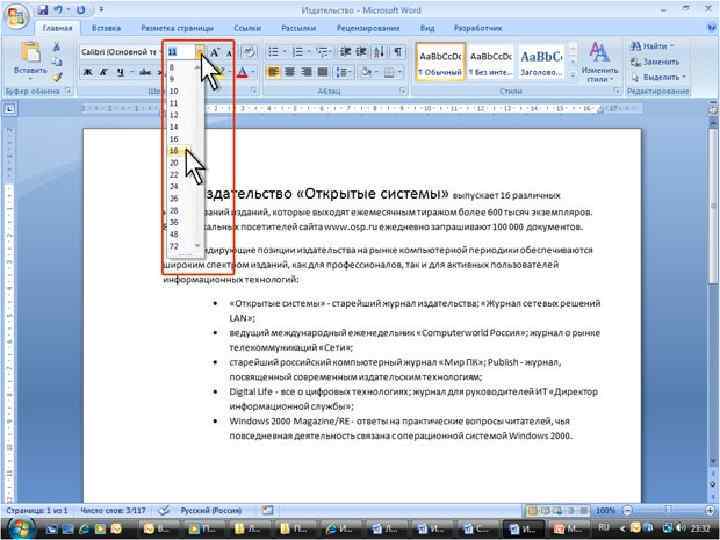This screenshot has height=540, width=720.
Task: Toggle italic (К) formatting
Action: (x=104, y=72)
